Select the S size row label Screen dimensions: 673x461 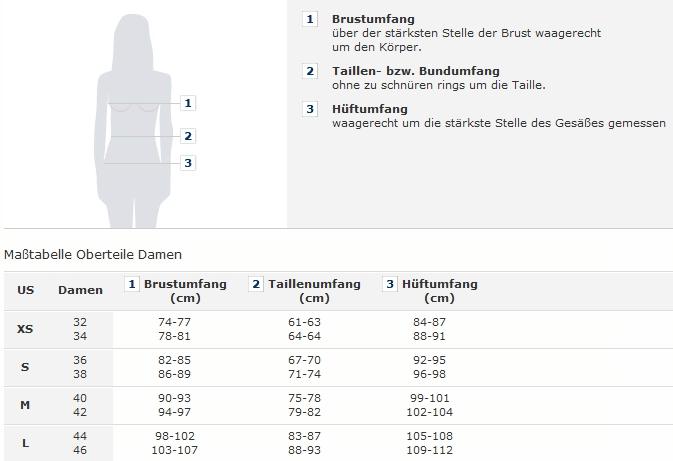click(x=25, y=367)
